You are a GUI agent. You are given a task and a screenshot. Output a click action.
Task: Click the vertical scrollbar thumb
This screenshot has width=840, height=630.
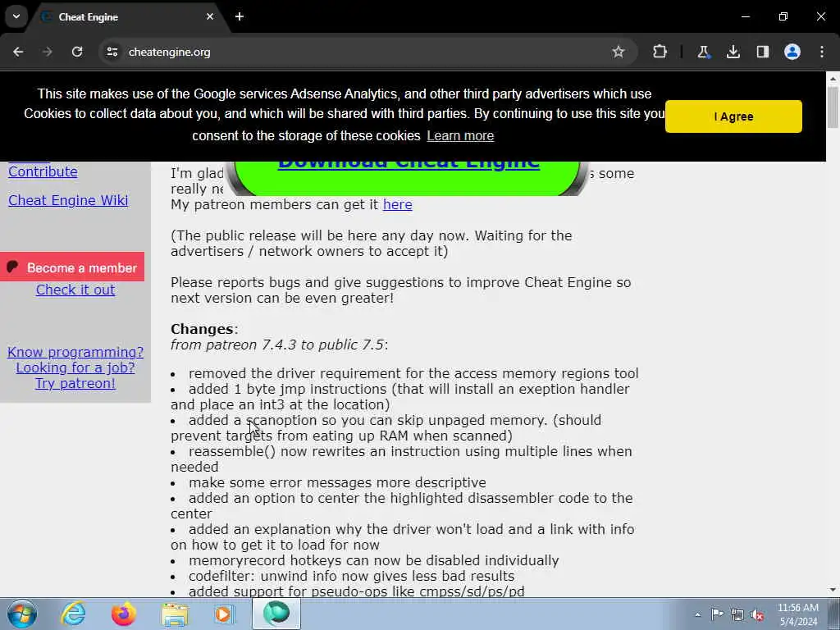coord(833,107)
